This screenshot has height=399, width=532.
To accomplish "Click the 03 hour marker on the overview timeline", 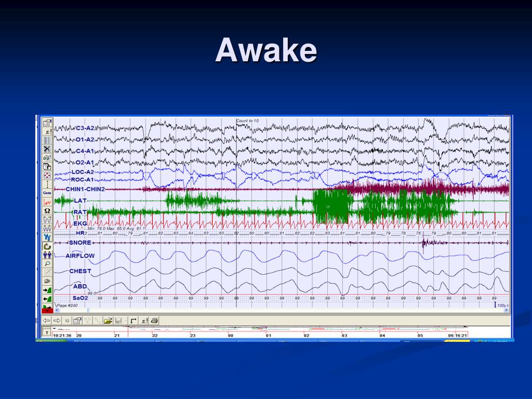I will click(344, 335).
